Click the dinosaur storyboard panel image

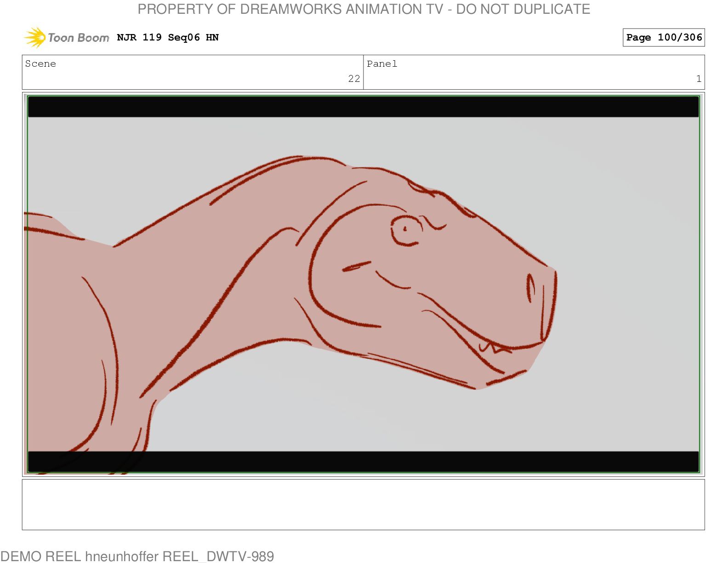[x=363, y=284]
